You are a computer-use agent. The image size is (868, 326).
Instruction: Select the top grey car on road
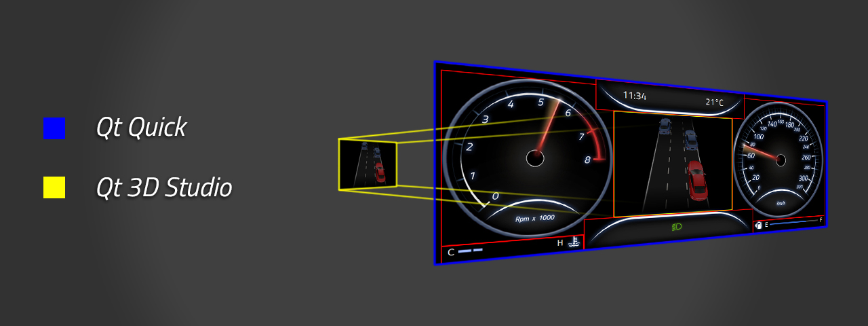(x=664, y=126)
